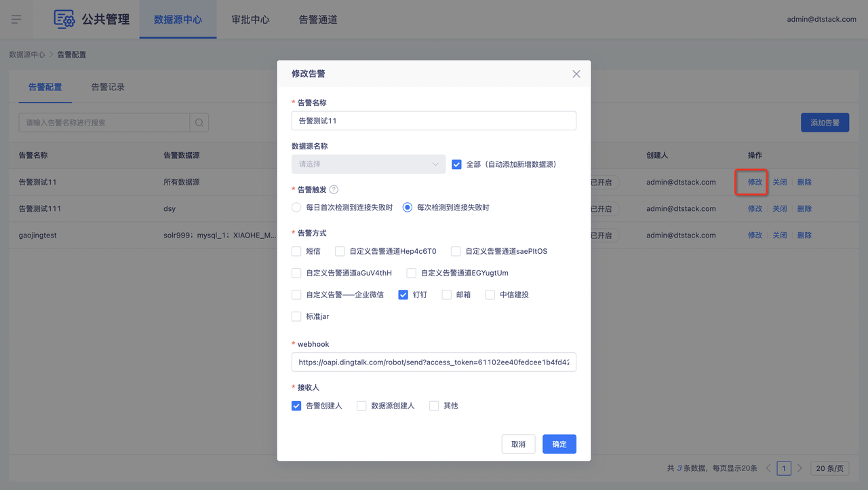Check the 短信 alert method checkbox

pos(296,251)
